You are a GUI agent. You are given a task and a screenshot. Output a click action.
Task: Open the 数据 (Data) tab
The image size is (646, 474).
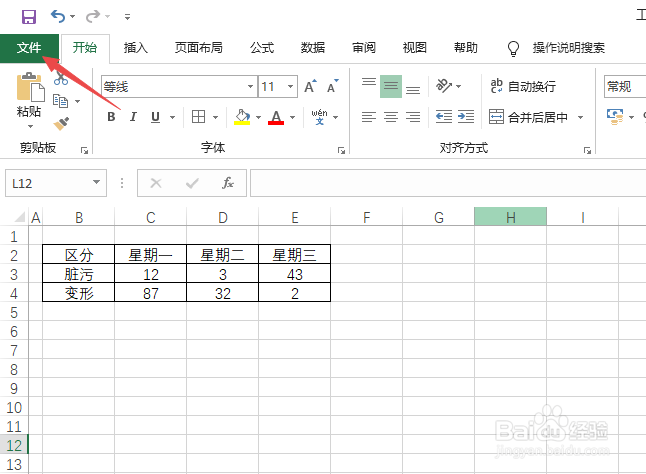click(x=313, y=48)
